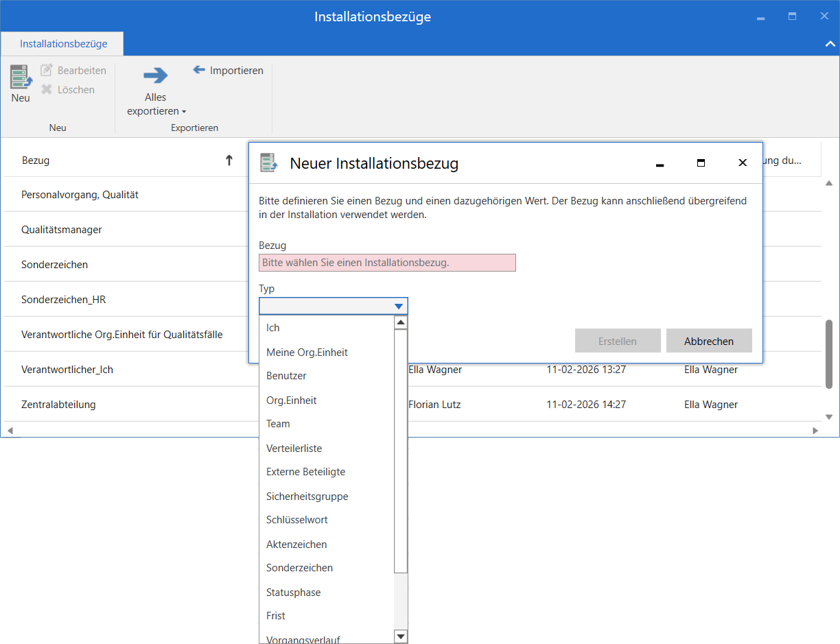
Task: Click the Löschen cross icon
Action: tap(47, 89)
